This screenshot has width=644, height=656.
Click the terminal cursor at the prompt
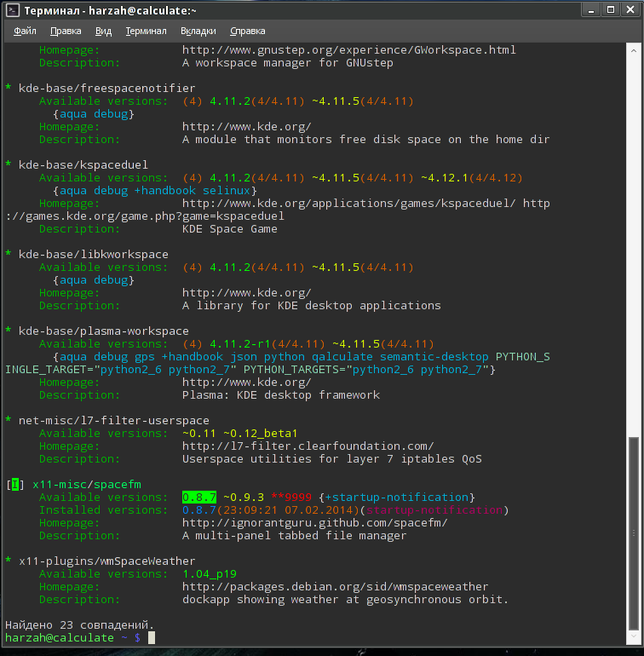pos(152,638)
